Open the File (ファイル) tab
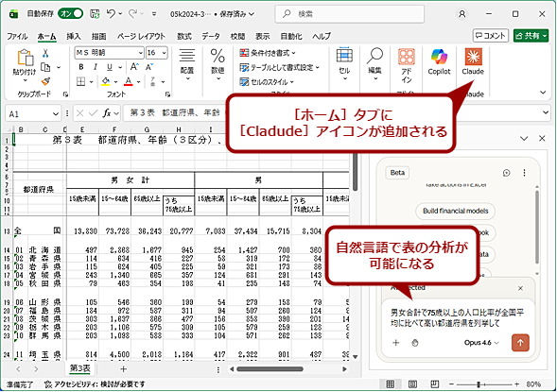Image resolution: width=557 pixels, height=392 pixels. [x=17, y=36]
